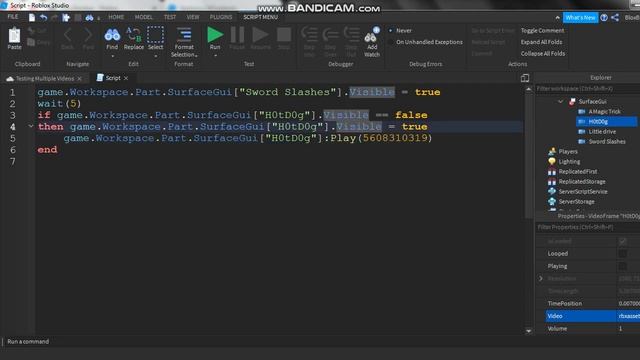Toggle the IsLoaded property checkbox
Image resolution: width=640 pixels, height=360 pixels.
coord(622,241)
